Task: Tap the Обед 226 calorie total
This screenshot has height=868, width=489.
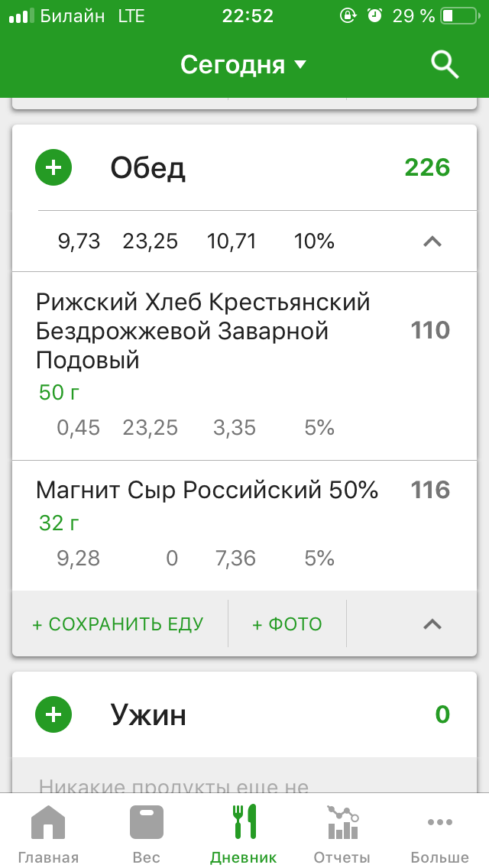Action: 427,167
